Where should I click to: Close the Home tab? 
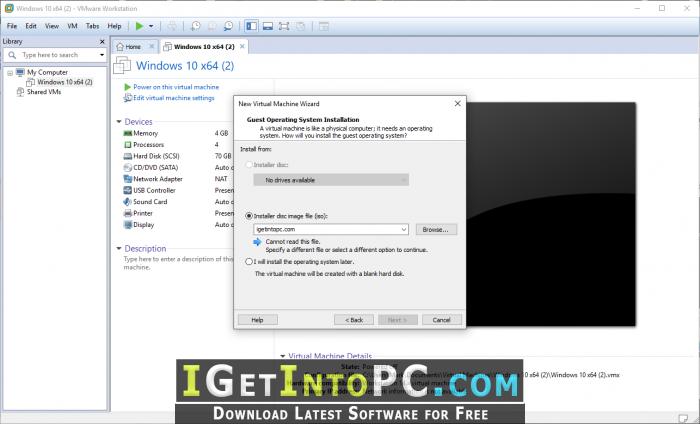(x=152, y=46)
